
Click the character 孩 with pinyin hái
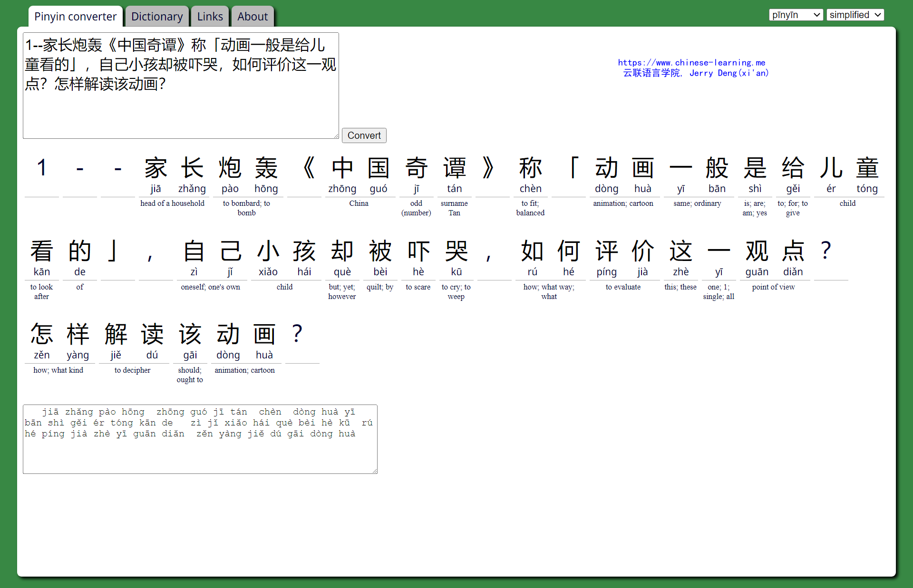pos(304,251)
